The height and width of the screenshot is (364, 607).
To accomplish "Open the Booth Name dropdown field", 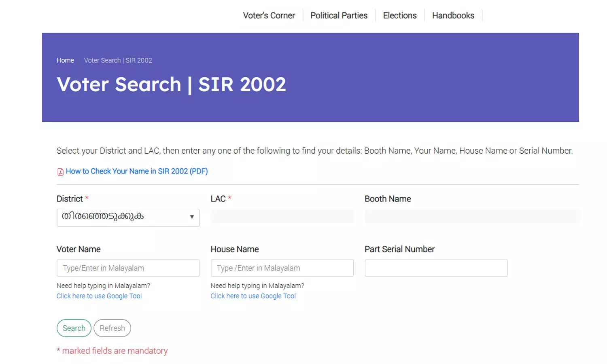I will point(471,216).
